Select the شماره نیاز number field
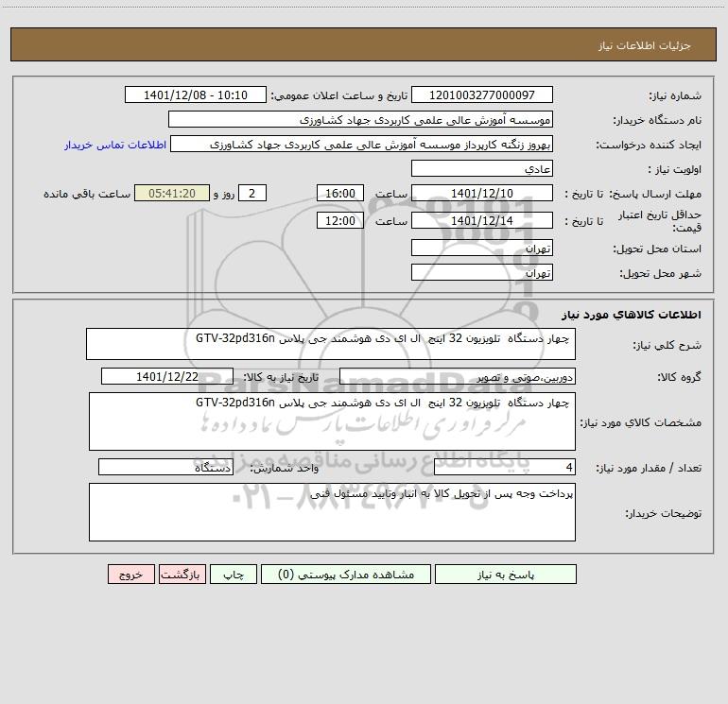Image resolution: width=728 pixels, height=704 pixels. click(482, 94)
